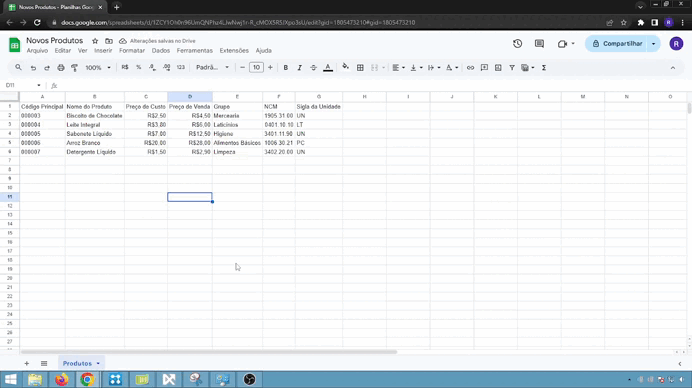This screenshot has height=388, width=692.
Task: Toggle italic formatting
Action: (x=299, y=68)
